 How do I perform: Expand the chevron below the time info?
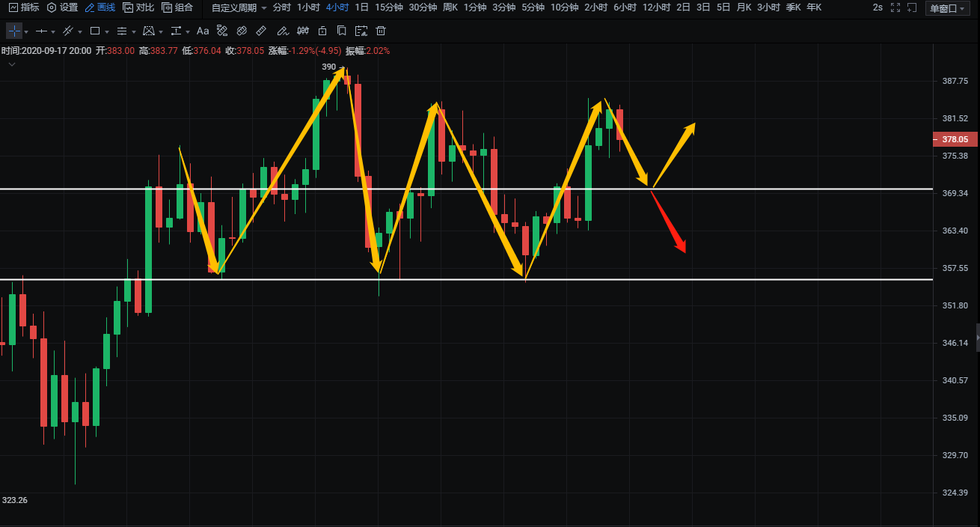point(12,65)
